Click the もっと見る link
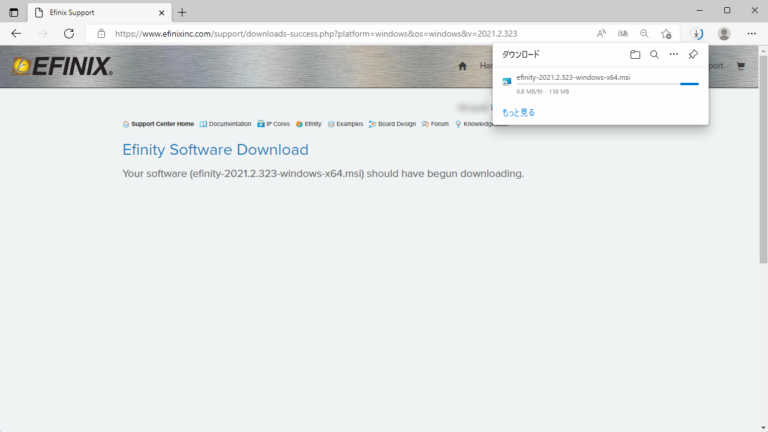768x432 pixels. (x=518, y=113)
